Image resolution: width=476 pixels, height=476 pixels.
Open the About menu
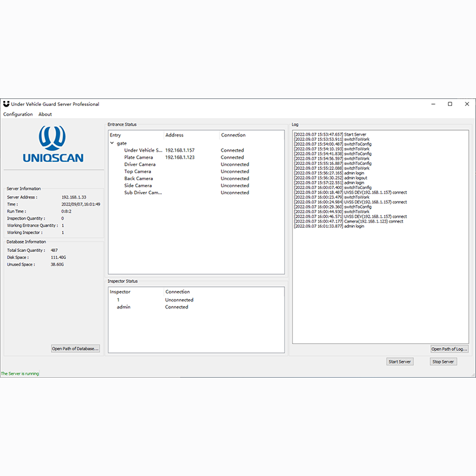click(x=45, y=114)
